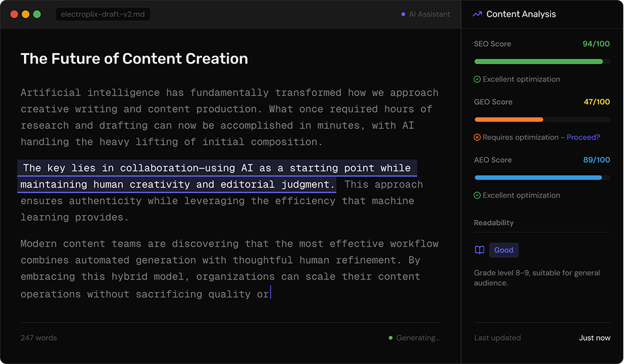The height and width of the screenshot is (364, 624).
Task: Click the Good readability badge
Action: click(504, 250)
